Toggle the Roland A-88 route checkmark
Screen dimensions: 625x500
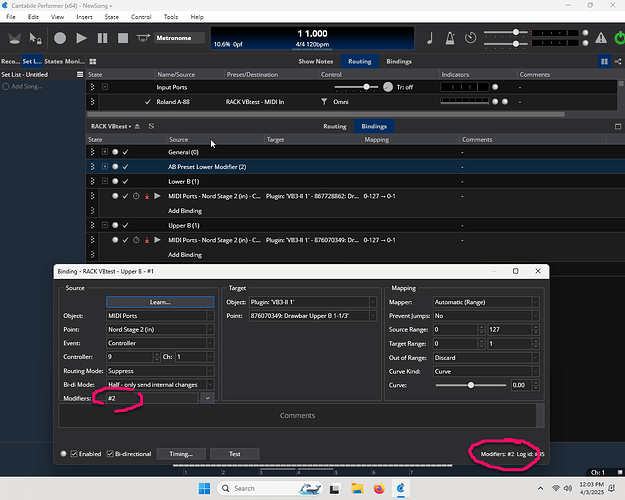coord(147,102)
